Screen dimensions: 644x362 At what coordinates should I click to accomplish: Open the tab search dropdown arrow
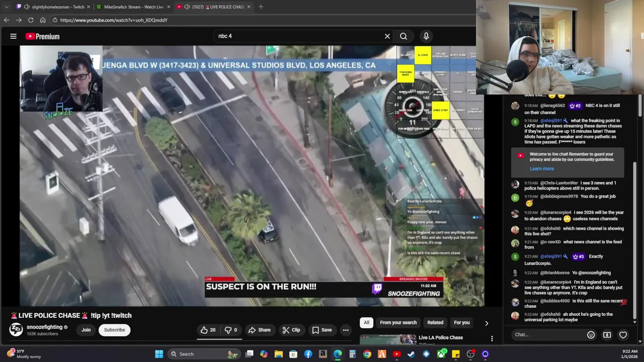click(x=6, y=7)
